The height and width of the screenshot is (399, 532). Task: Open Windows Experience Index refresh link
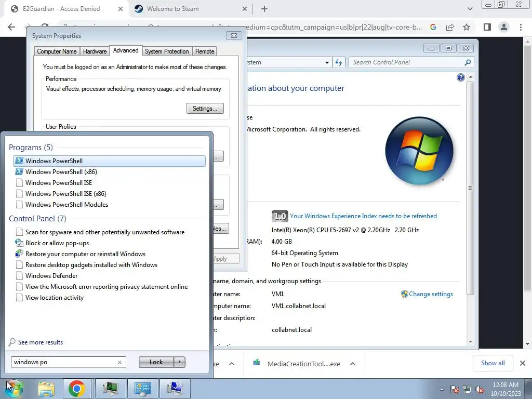pos(363,216)
